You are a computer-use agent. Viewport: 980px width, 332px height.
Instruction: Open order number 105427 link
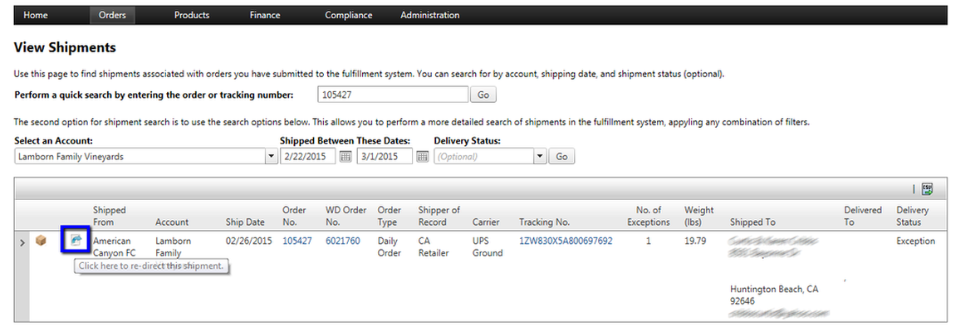[x=296, y=241]
